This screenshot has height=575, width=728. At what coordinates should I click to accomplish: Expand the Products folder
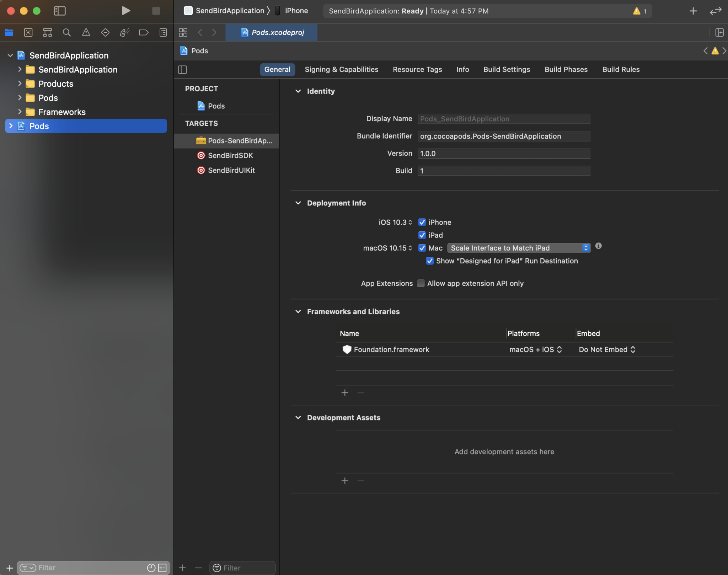20,84
